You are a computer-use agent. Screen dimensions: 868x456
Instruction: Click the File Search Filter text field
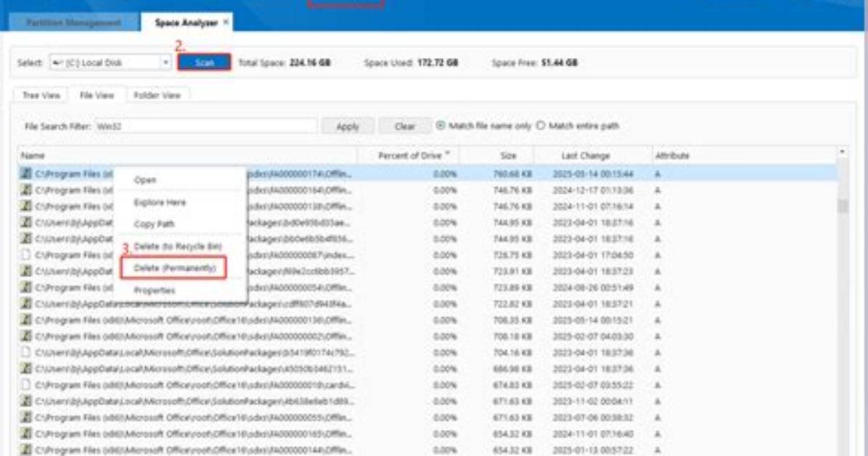[207, 126]
